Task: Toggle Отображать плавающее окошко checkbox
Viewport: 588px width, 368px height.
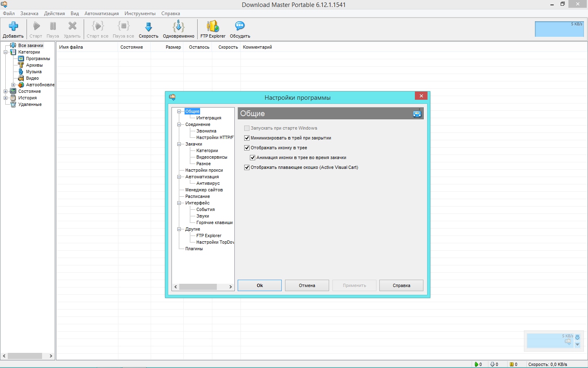Action: [247, 167]
